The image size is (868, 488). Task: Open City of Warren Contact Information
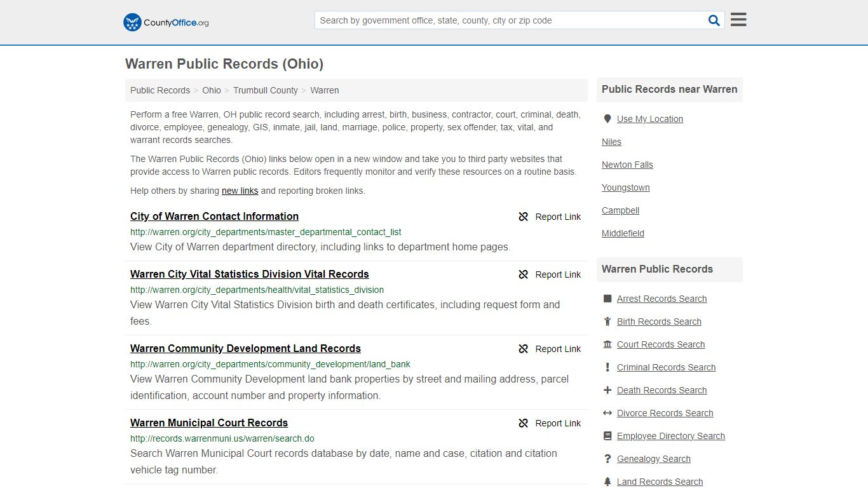[x=214, y=217]
